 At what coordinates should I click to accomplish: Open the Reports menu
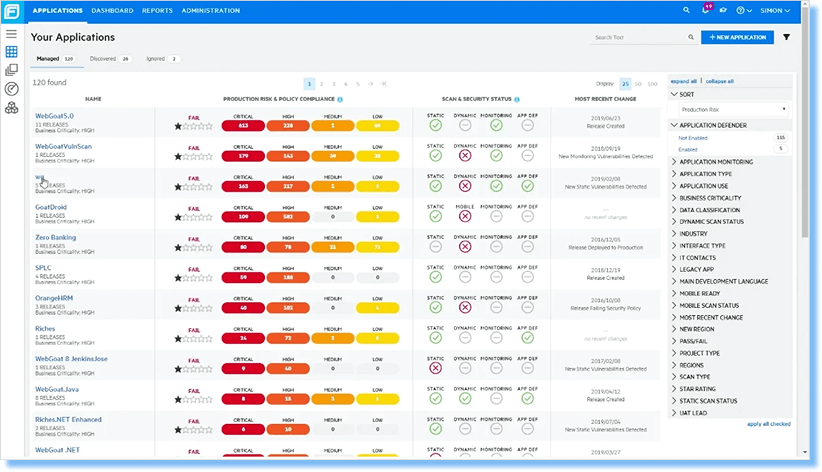[157, 10]
